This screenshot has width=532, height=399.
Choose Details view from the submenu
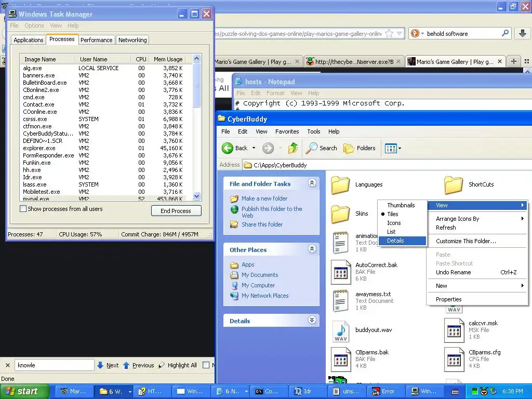[x=402, y=241]
